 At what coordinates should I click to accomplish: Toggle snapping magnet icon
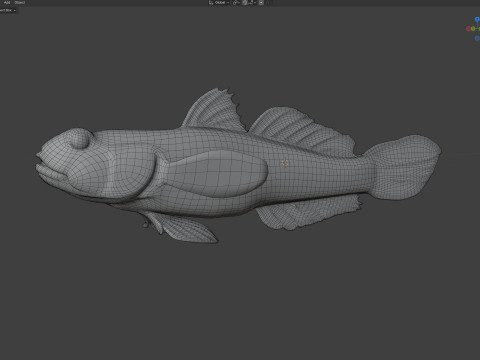(245, 3)
